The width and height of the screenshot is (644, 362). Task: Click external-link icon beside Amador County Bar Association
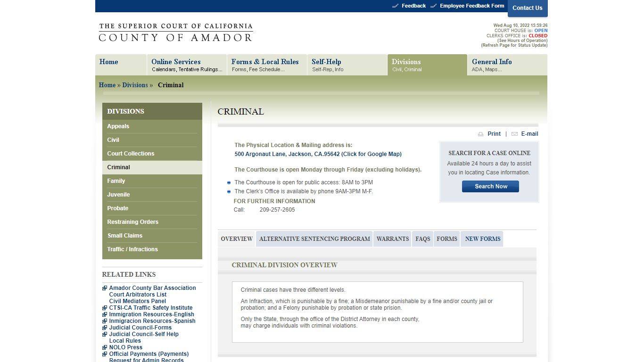tap(105, 288)
